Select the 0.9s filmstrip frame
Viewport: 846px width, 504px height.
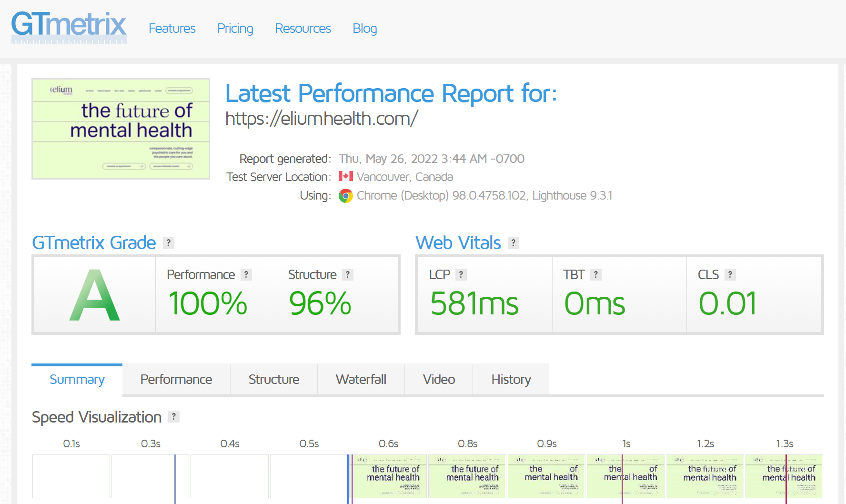[547, 476]
